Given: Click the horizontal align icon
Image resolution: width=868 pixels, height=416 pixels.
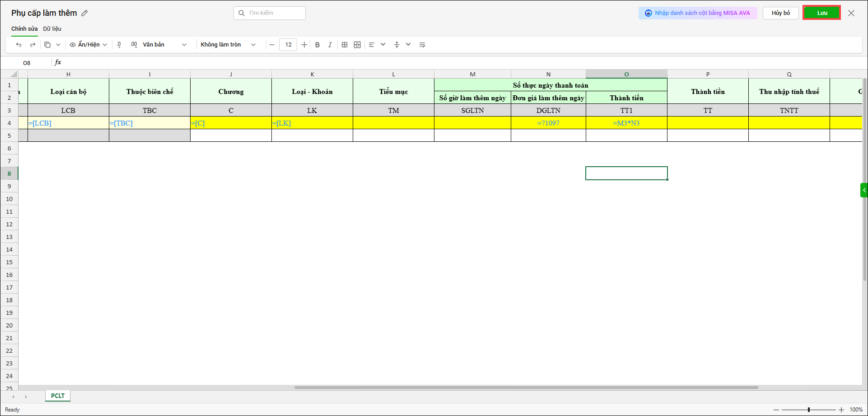Looking at the screenshot, I should 372,45.
